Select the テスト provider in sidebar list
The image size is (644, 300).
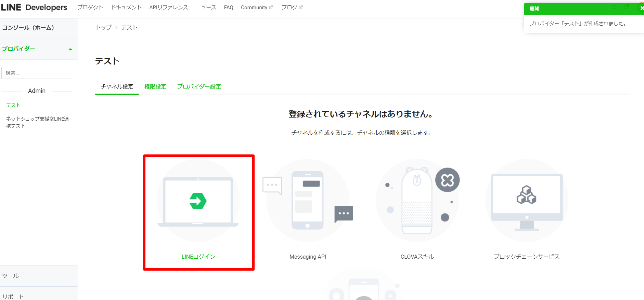[13, 105]
